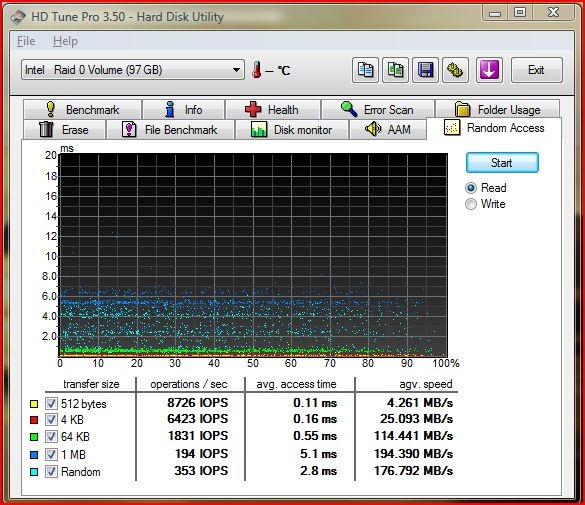Image resolution: width=585 pixels, height=505 pixels.
Task: Select the Random Access tab
Action: click(x=494, y=128)
